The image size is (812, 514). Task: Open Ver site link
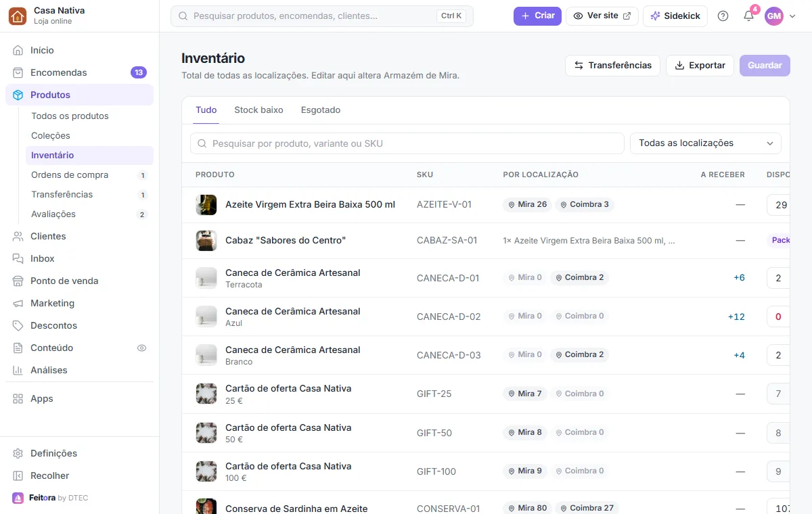pos(602,16)
